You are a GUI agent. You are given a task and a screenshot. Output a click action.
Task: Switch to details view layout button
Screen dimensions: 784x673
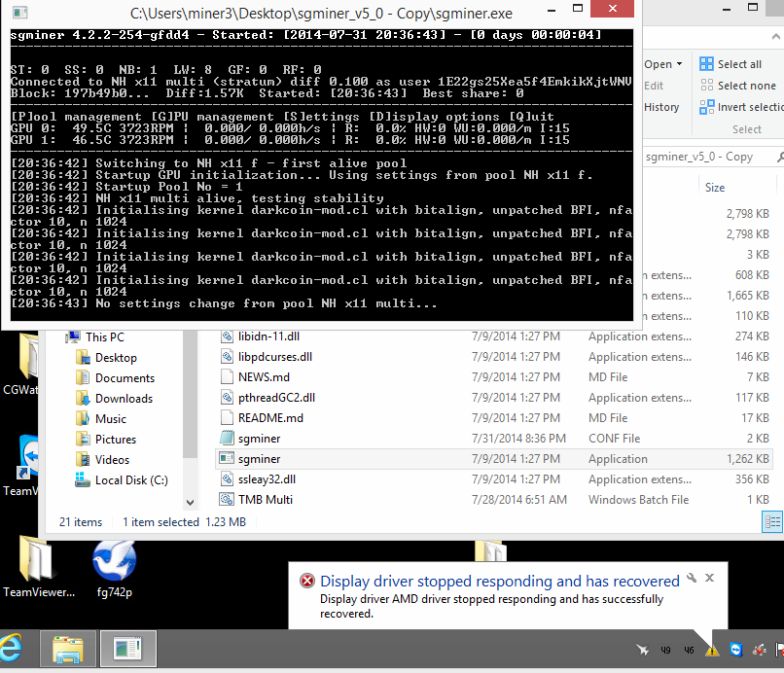[x=771, y=522]
